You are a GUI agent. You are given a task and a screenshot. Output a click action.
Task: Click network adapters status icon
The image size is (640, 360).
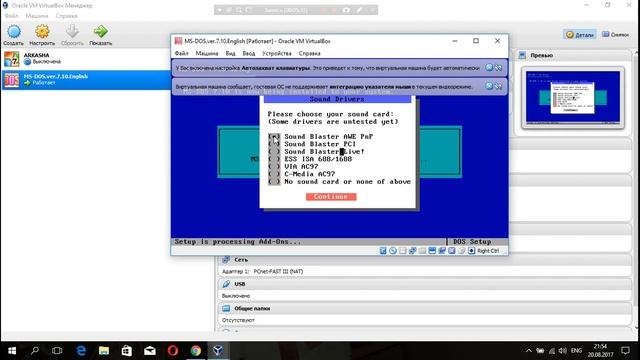(x=412, y=251)
